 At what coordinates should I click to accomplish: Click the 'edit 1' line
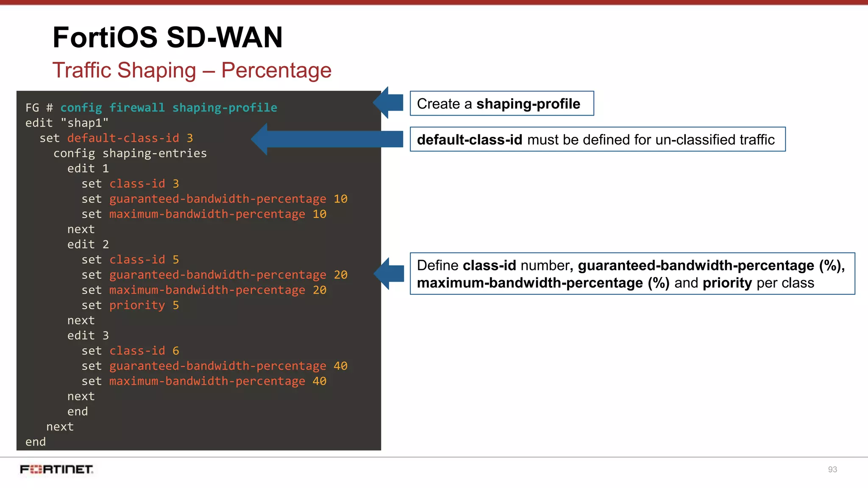pyautogui.click(x=88, y=169)
